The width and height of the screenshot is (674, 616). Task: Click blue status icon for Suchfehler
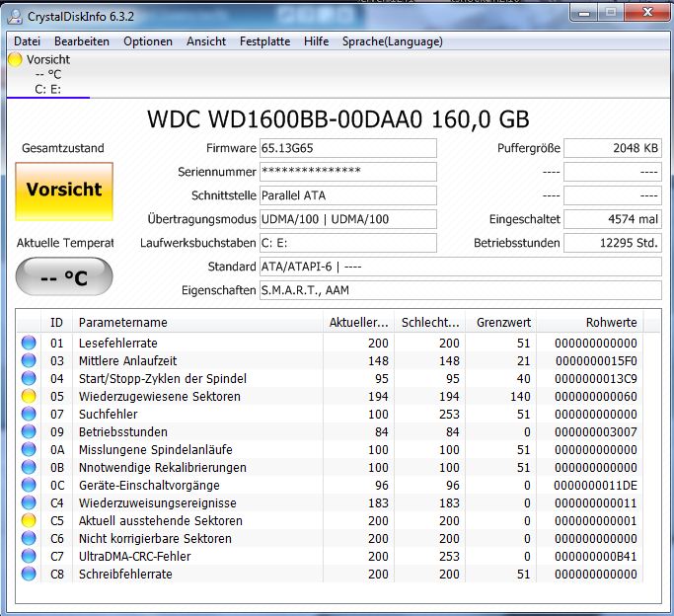(29, 414)
